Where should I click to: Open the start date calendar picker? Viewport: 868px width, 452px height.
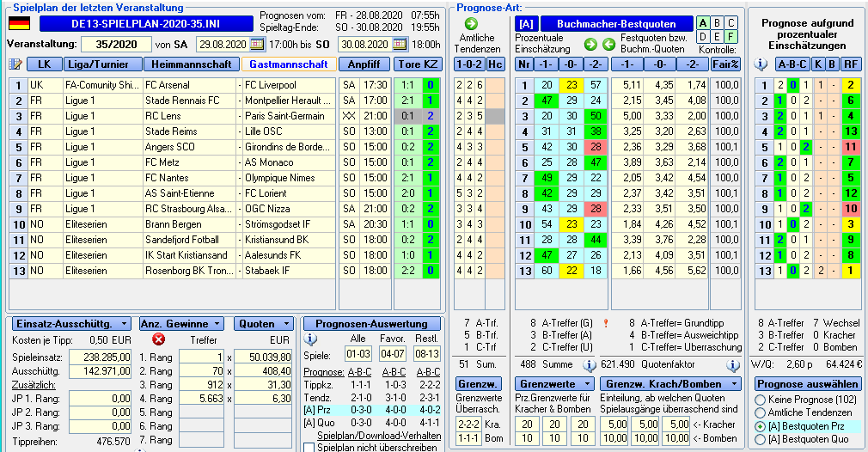tap(257, 45)
